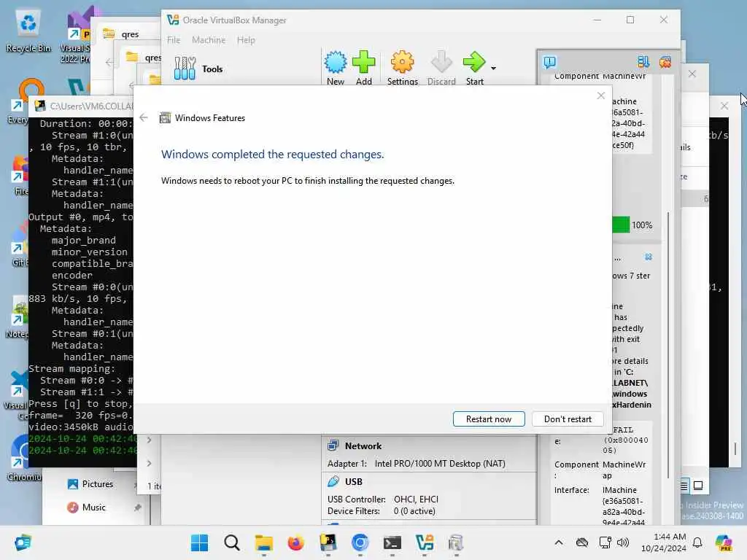This screenshot has height=560, width=747.
Task: Click network display tray icon
Action: click(x=605, y=542)
